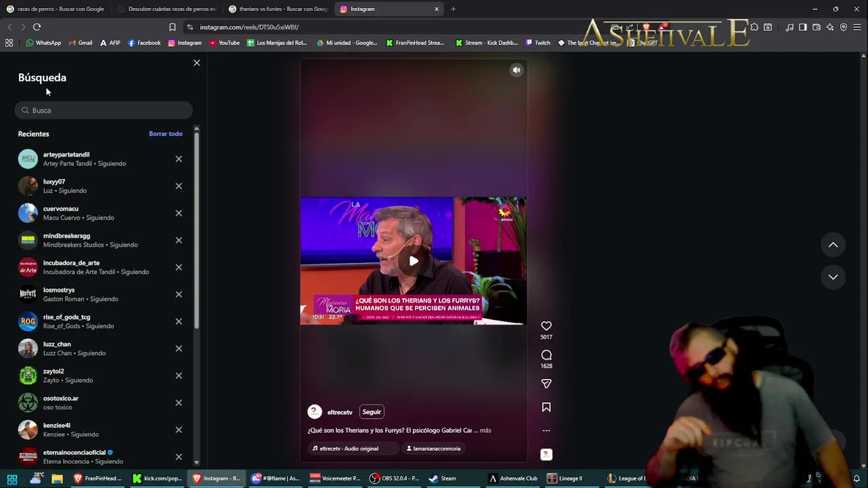Viewport: 868px width, 488px height.
Task: Go to the previous reel arrow
Action: [x=833, y=245]
